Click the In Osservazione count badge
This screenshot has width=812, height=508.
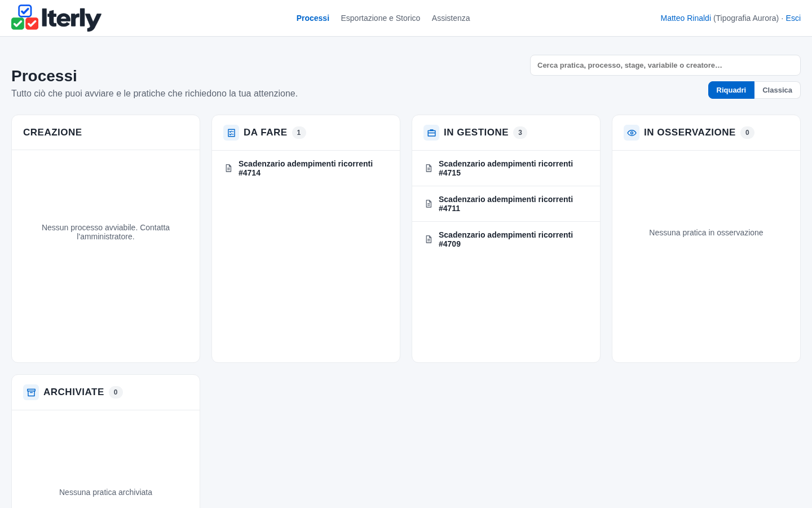coord(747,133)
